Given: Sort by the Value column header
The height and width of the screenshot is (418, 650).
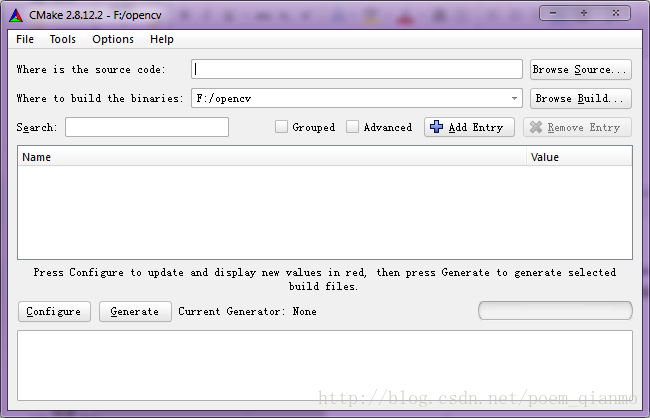Looking at the screenshot, I should click(x=579, y=157).
